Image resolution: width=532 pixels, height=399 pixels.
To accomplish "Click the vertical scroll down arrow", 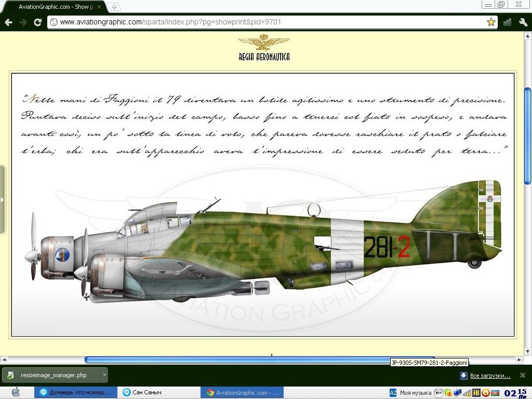I will [x=527, y=352].
